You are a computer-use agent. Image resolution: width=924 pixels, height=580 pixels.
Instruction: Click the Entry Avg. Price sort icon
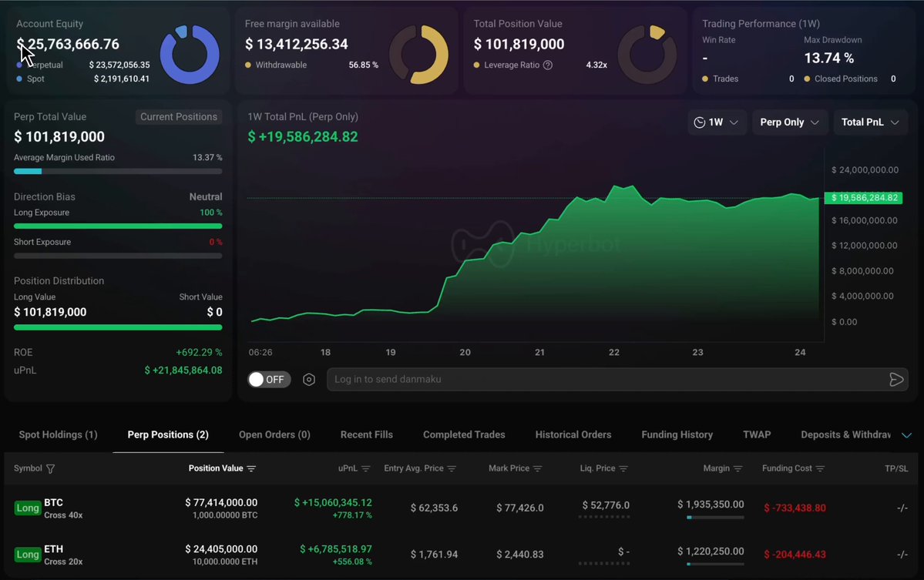point(452,469)
